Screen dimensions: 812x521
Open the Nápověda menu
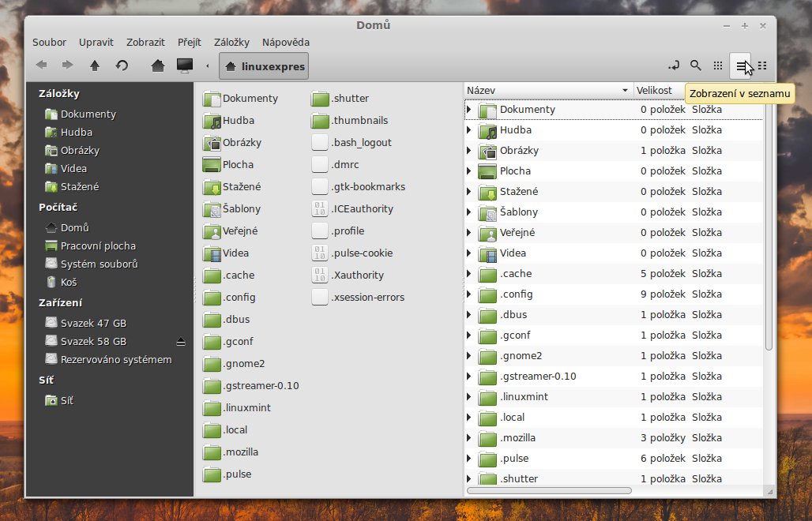pos(286,43)
